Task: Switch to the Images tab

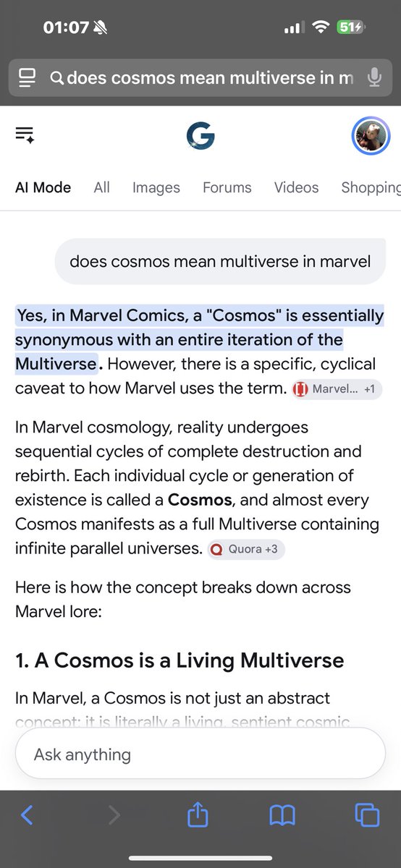Action: tap(156, 187)
